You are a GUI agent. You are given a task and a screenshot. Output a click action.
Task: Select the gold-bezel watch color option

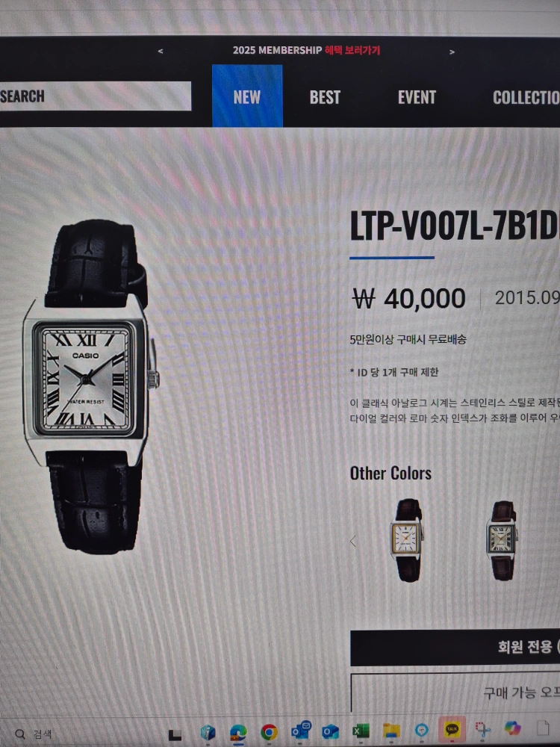click(x=408, y=540)
